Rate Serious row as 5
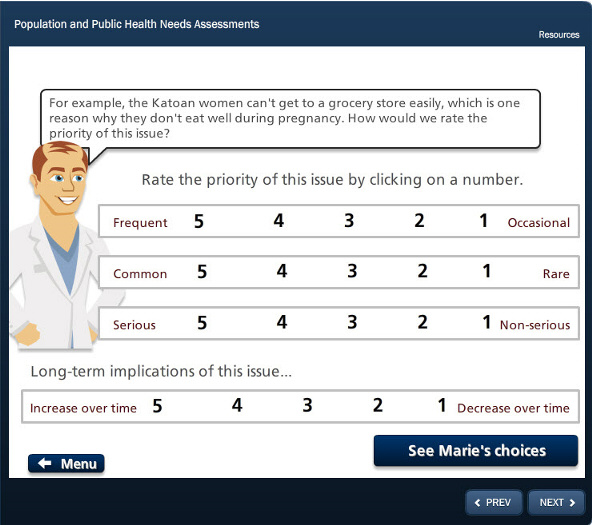 point(202,323)
